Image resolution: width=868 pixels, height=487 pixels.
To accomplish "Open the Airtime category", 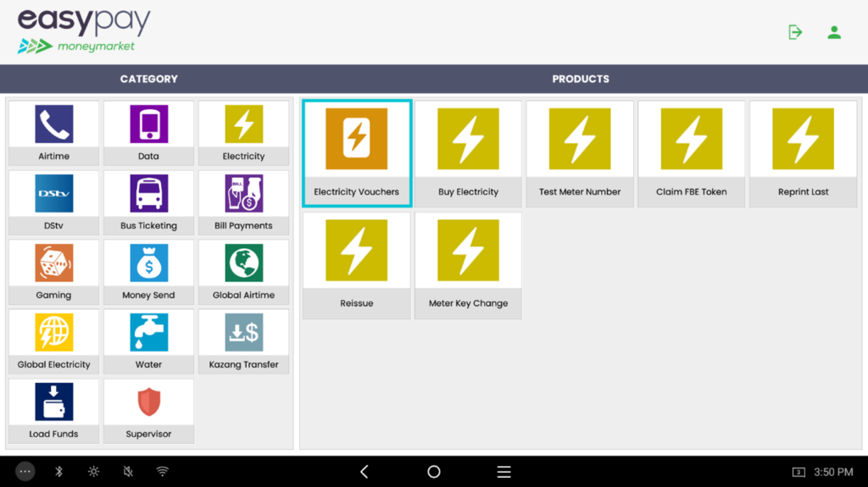I will tap(53, 133).
